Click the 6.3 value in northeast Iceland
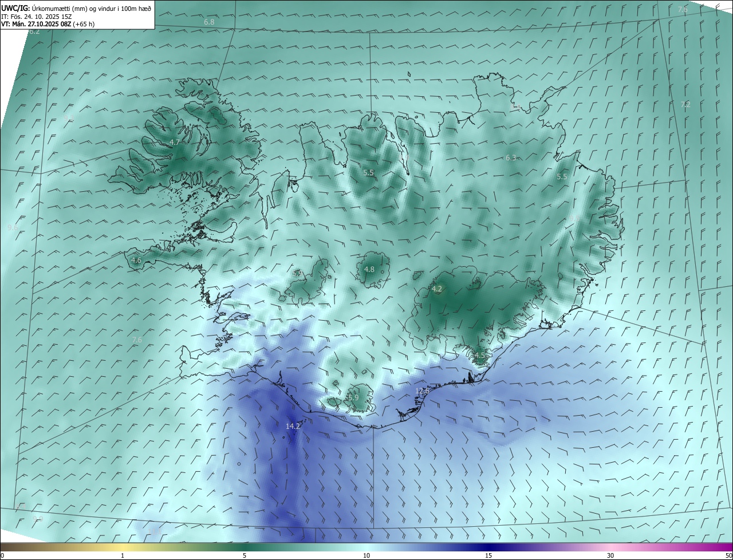The image size is (733, 560). click(x=511, y=157)
